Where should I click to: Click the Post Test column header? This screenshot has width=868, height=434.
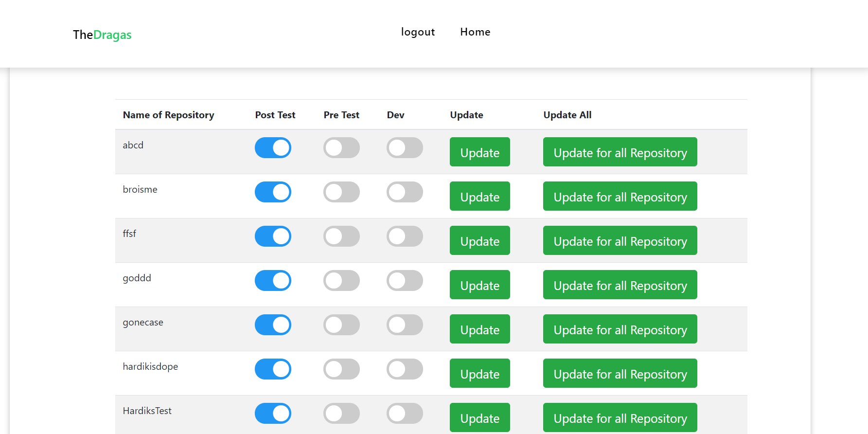[x=275, y=115]
